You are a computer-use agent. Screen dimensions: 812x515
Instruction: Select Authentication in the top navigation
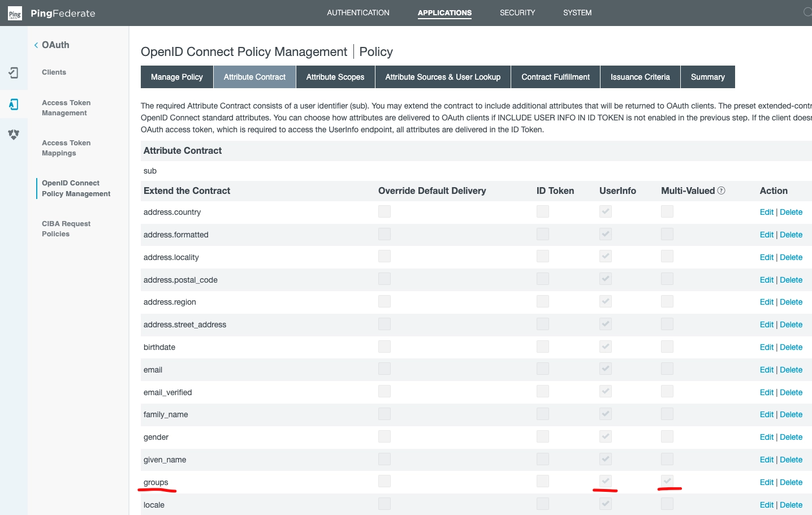358,12
